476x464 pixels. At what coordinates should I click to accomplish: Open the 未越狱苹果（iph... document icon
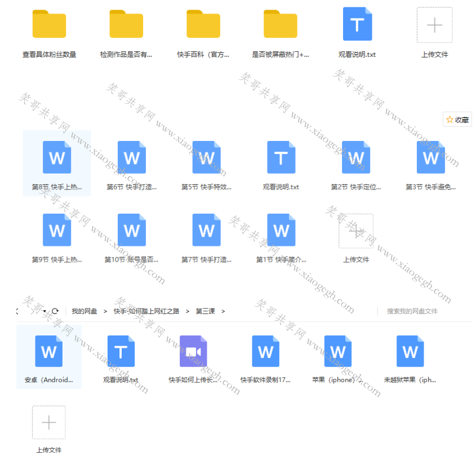coord(410,351)
